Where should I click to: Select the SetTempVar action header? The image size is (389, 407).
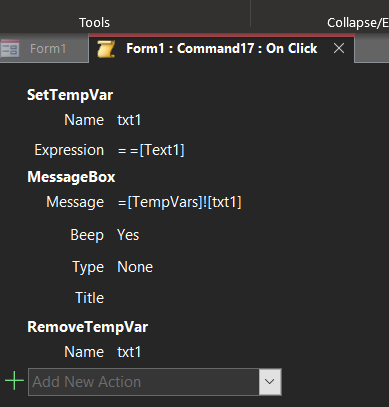pyautogui.click(x=70, y=95)
